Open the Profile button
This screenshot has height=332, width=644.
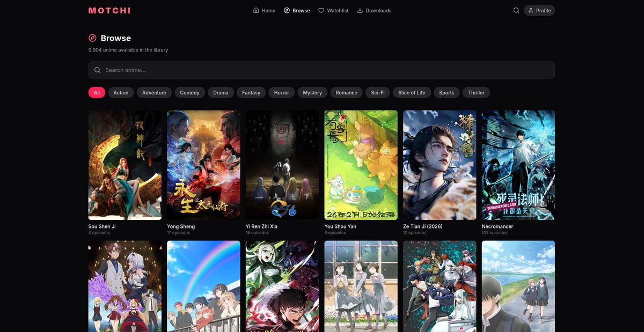coord(539,10)
